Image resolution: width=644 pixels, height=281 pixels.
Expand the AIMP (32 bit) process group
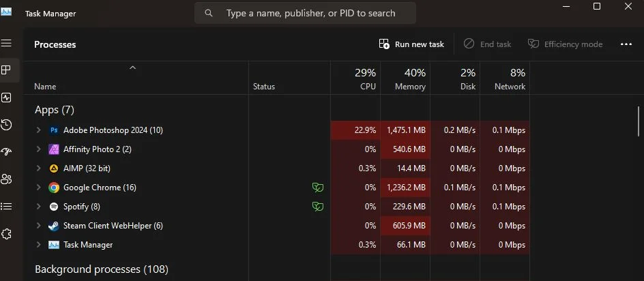coord(39,168)
